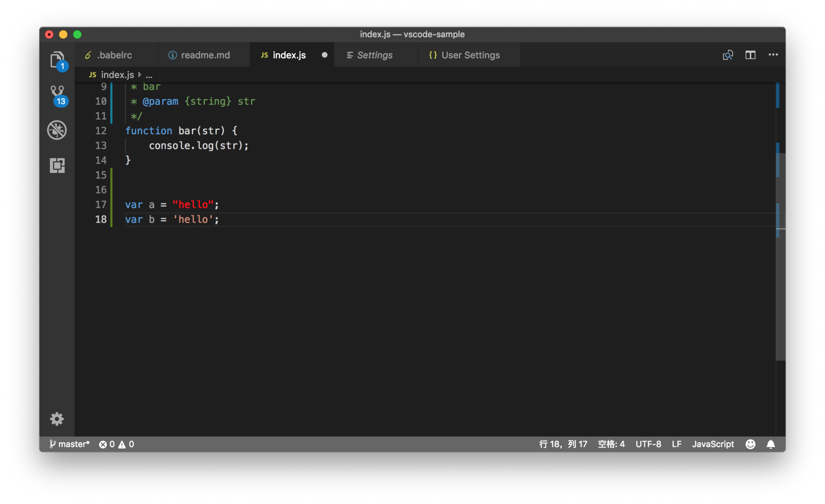Switch to the .babelrc tab
Viewport: 825px width, 504px height.
point(114,55)
